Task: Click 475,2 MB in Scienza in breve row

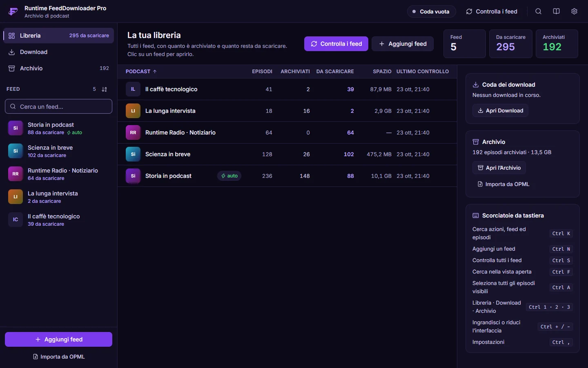Action: [x=379, y=154]
